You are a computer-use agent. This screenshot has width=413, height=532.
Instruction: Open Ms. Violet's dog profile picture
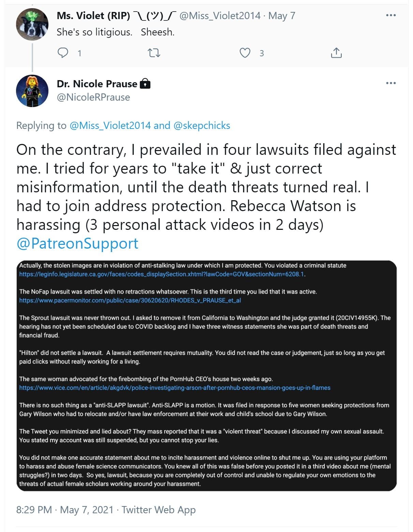click(x=32, y=24)
